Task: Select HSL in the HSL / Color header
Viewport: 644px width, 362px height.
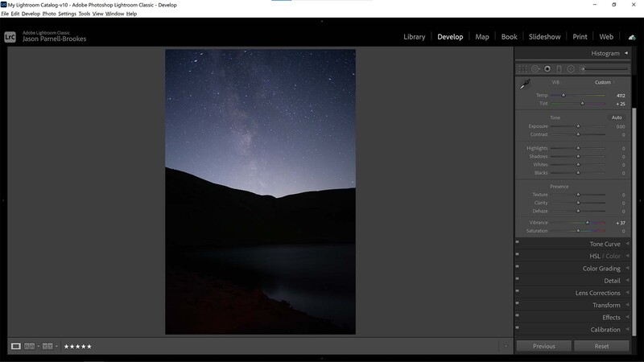Action: pos(595,256)
